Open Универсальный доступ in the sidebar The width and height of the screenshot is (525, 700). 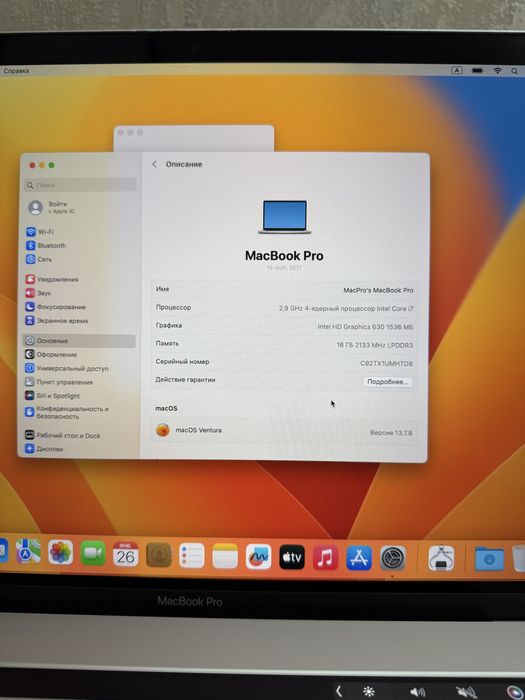(67, 368)
